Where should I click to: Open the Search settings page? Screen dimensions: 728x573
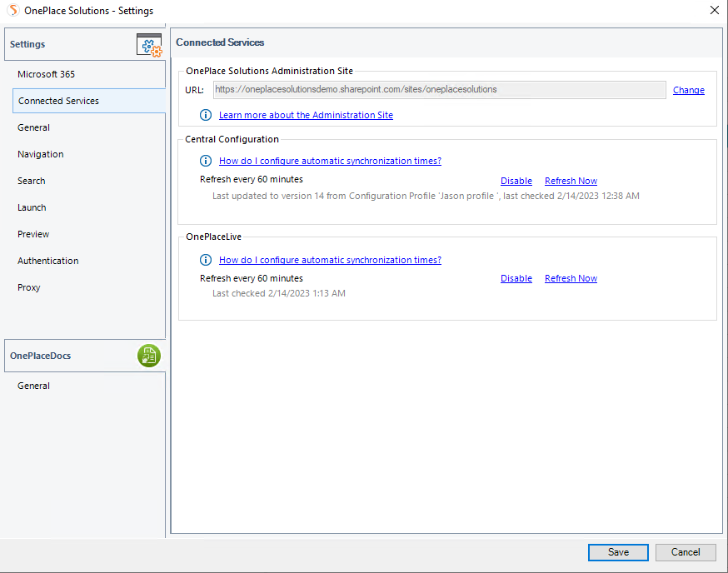(x=32, y=181)
